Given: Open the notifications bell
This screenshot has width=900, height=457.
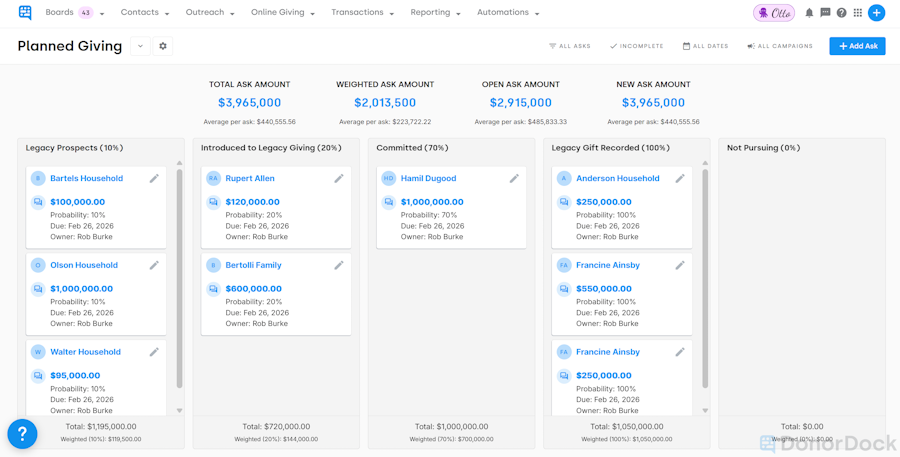Looking at the screenshot, I should (x=809, y=13).
